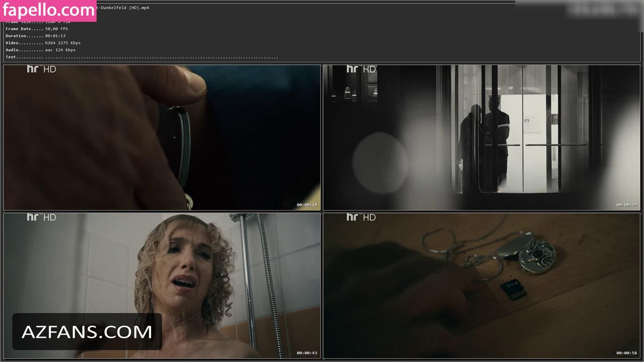Open the thumbnail frame timestamped 00:00:29
Viewport: 644px width, 362px height.
tap(482, 138)
